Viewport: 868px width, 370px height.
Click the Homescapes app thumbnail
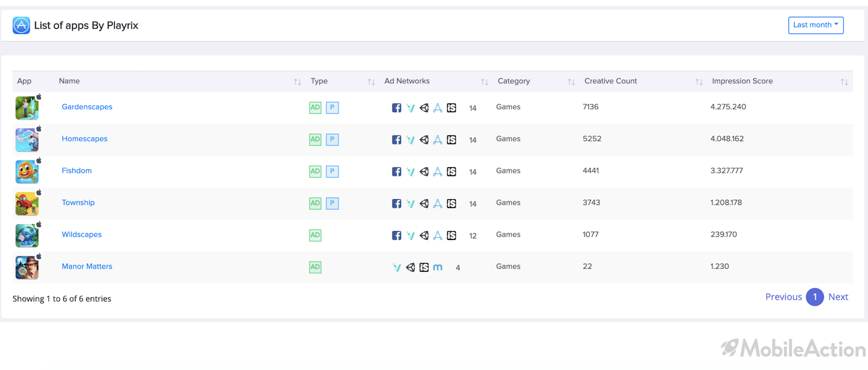(27, 140)
